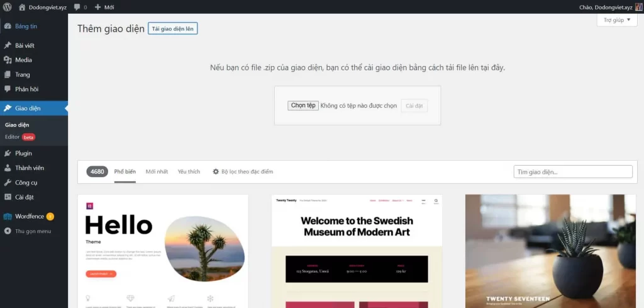This screenshot has width=644, height=308.
Task: Click the Tìm giao diện search field
Action: [572, 171]
